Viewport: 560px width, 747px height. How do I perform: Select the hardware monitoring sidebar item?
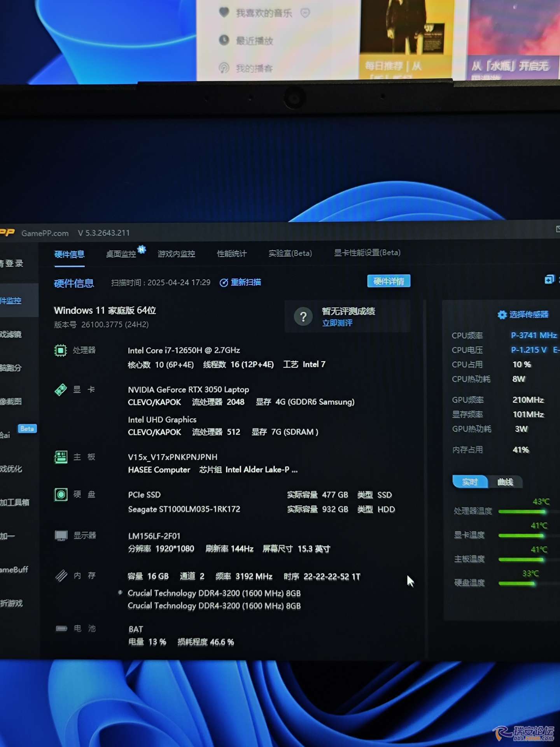(19, 301)
